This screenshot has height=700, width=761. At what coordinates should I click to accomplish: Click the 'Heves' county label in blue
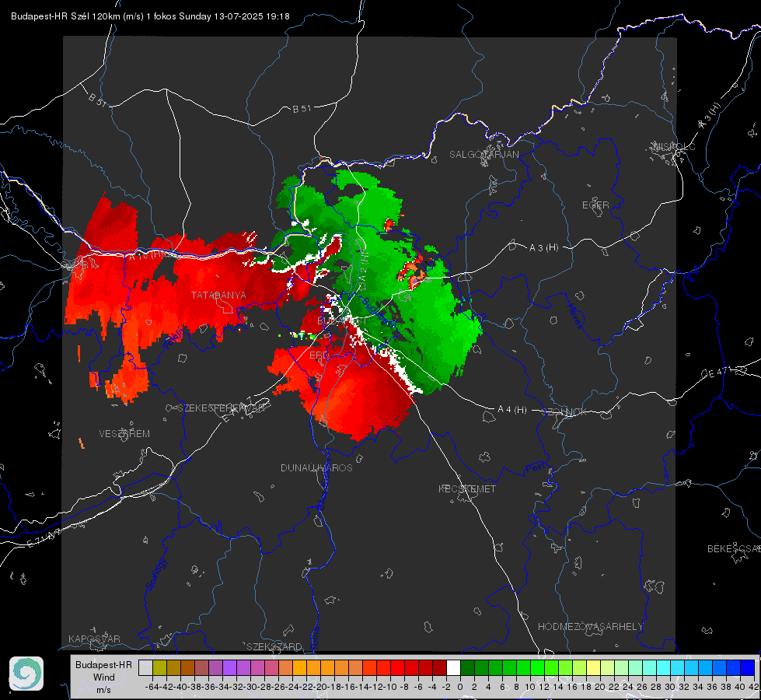coord(575,316)
